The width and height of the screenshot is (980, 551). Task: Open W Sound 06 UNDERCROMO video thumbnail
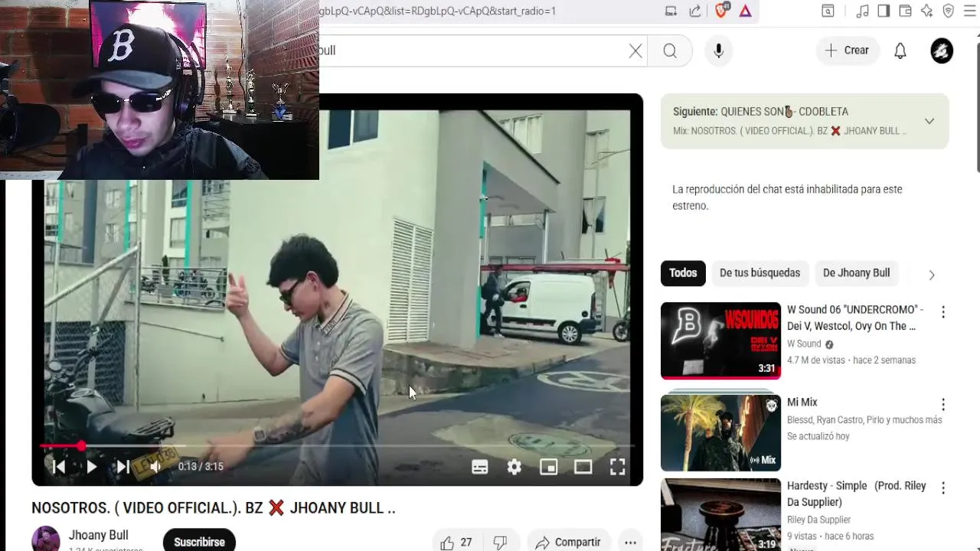(720, 341)
